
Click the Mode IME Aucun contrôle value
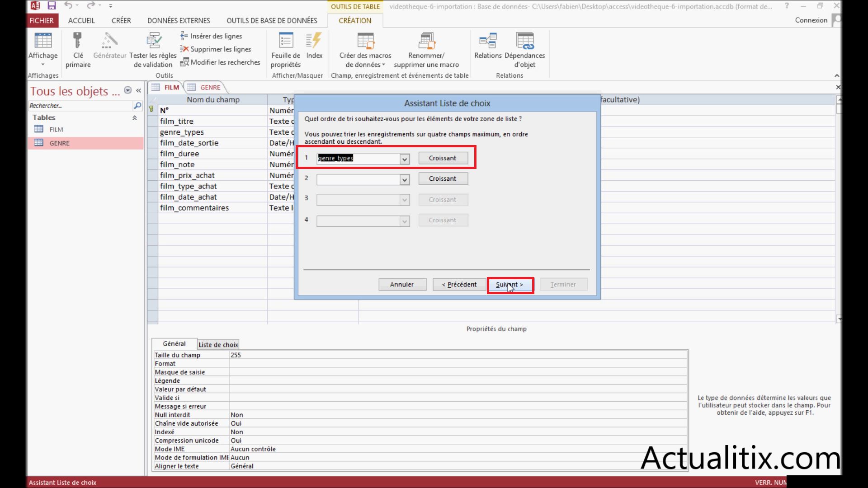pyautogui.click(x=458, y=449)
